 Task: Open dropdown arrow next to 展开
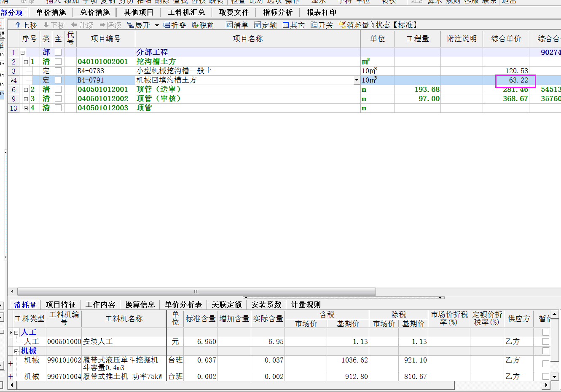(x=157, y=25)
